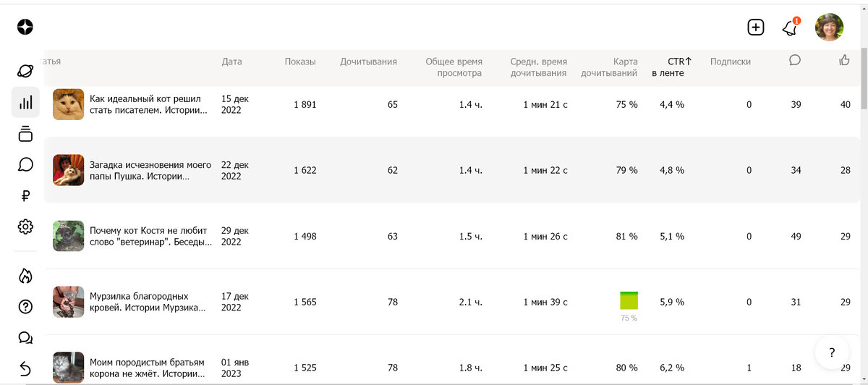Click the plus create publication button
Viewport: 868px width, 385px height.
755,27
